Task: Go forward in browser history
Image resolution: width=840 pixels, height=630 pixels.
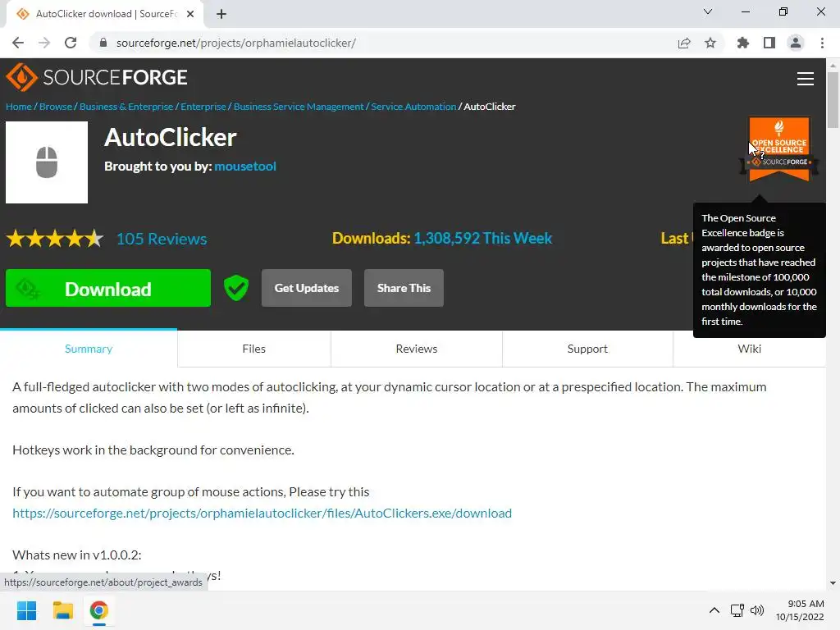Action: point(44,43)
